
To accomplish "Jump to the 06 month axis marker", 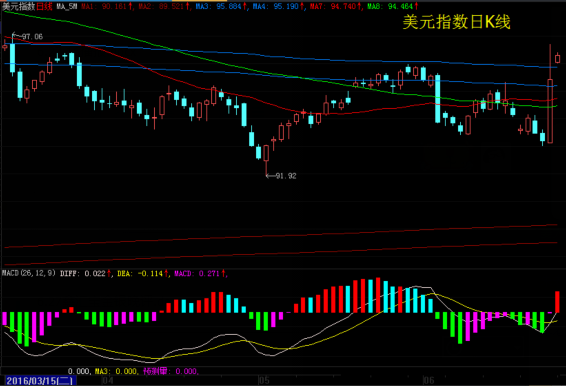I will pos(428,380).
